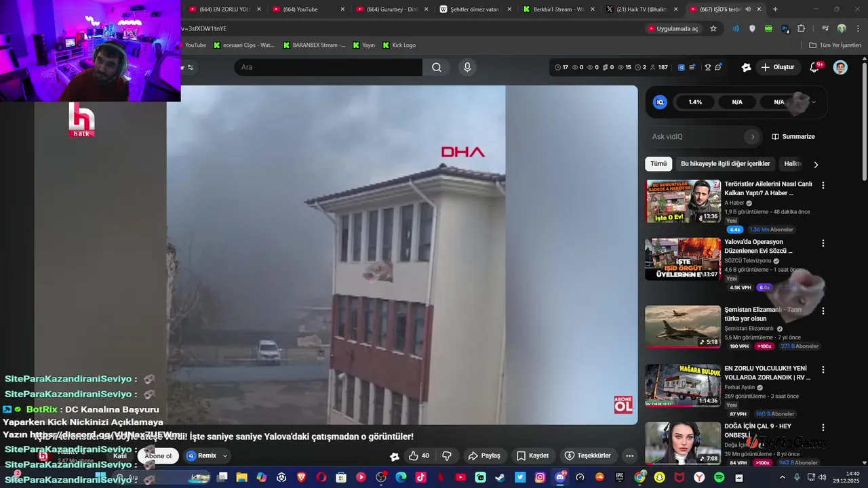Open Discord from the taskbar
The height and width of the screenshot is (488, 868).
point(560,477)
